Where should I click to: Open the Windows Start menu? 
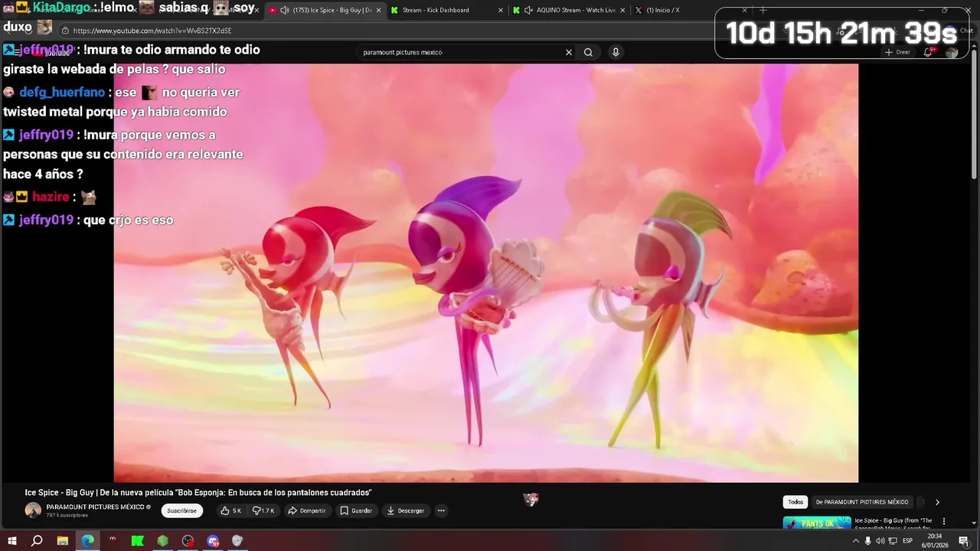pyautogui.click(x=12, y=541)
